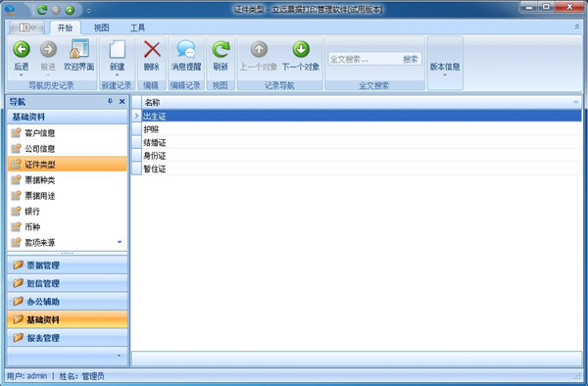Pin the 导航 panel with pushpin icon
This screenshot has height=386, width=588.
110,101
